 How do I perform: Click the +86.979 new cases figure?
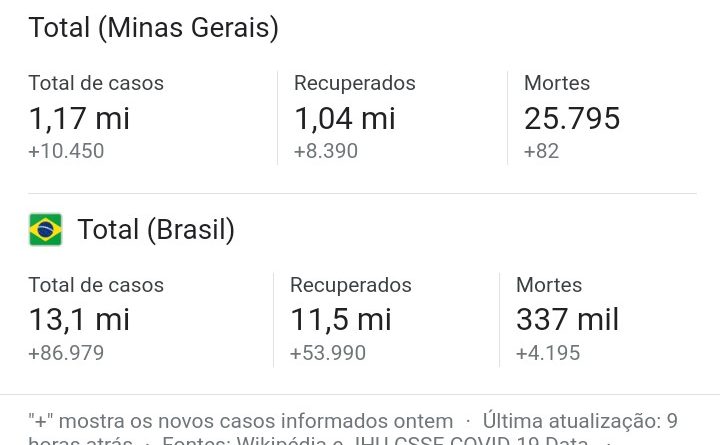coord(66,353)
